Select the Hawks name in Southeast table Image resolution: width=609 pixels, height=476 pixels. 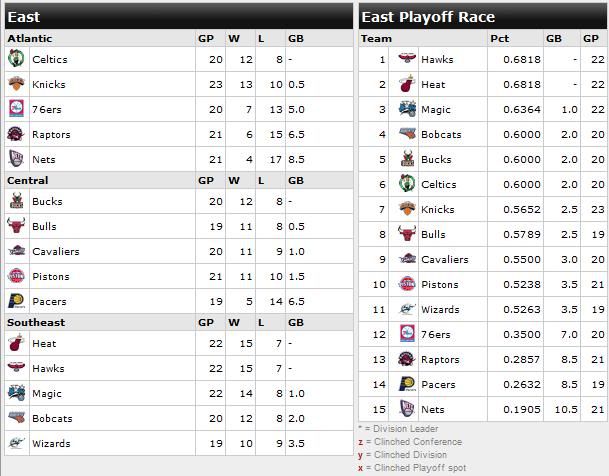coord(48,368)
